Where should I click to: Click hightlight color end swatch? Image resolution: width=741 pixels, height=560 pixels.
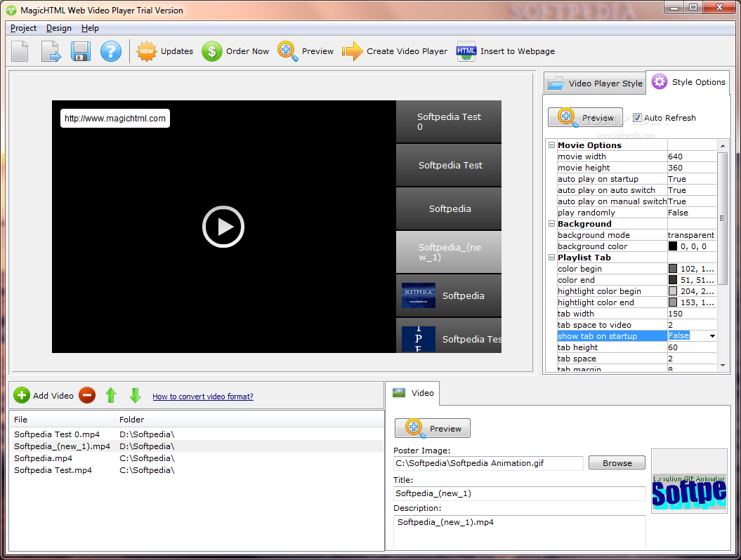(x=673, y=302)
